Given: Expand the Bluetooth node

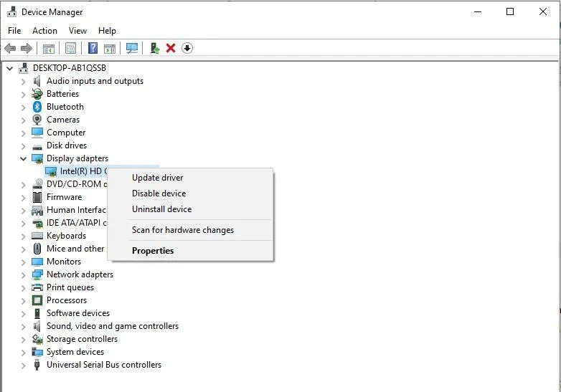Looking at the screenshot, I should click(x=23, y=107).
